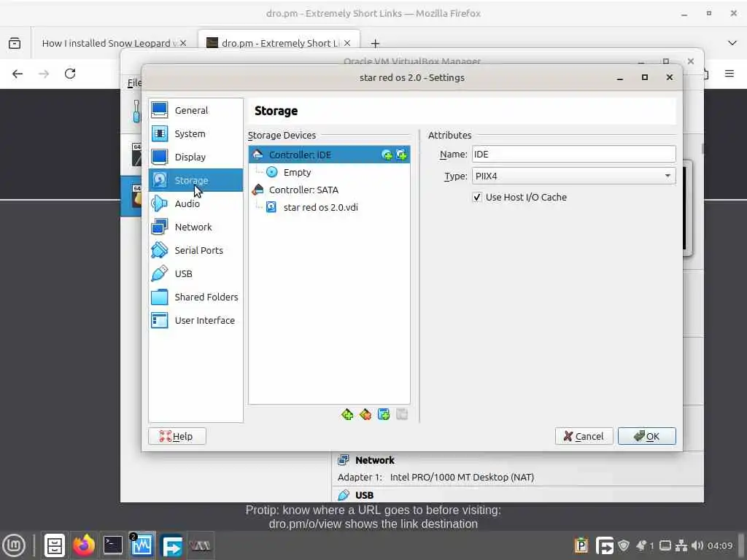Viewport: 747px width, 560px height.
Task: Open a new Firefox tab
Action: (375, 43)
